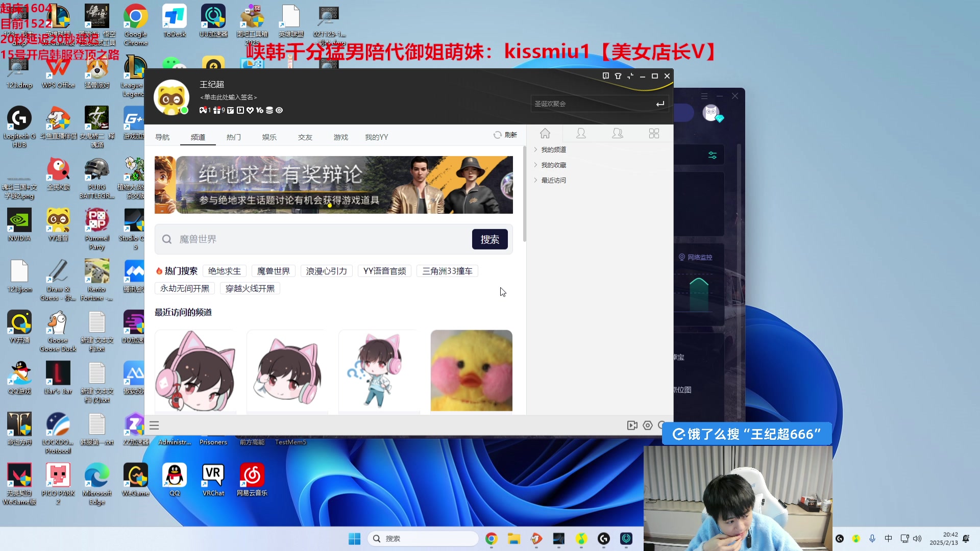Image resolution: width=980 pixels, height=551 pixels.
Task: Open the skin (shirt) icon in YY title bar
Action: (618, 76)
